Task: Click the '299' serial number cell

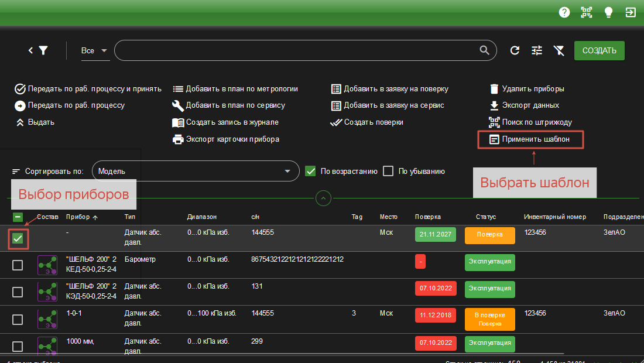Action: [256, 341]
